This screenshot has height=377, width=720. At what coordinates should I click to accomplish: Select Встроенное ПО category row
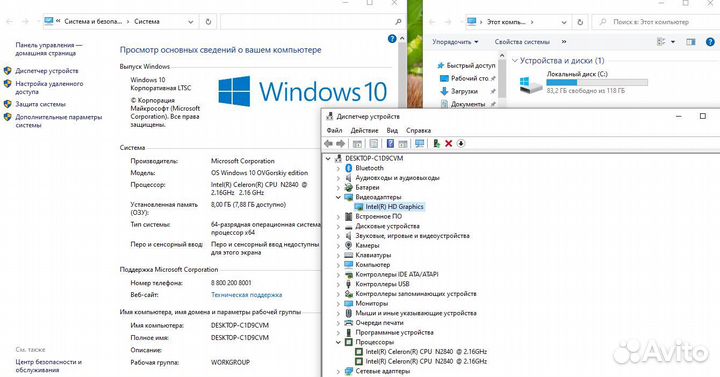pyautogui.click(x=378, y=216)
